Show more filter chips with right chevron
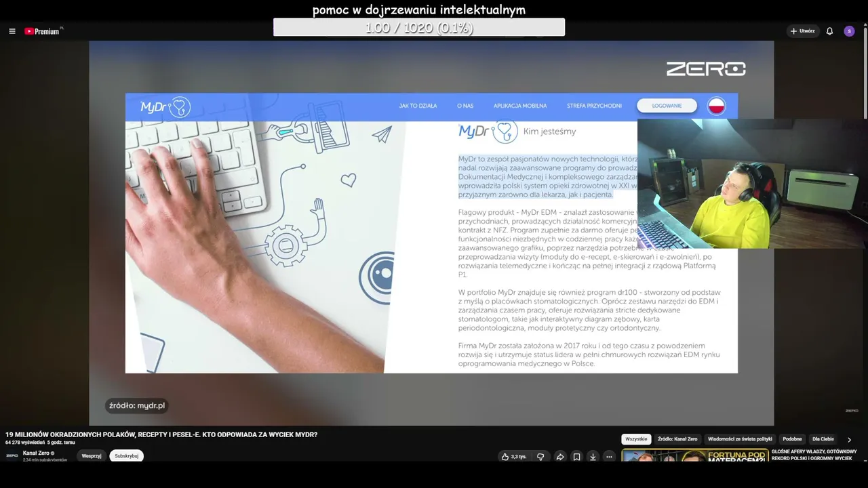 coord(849,439)
